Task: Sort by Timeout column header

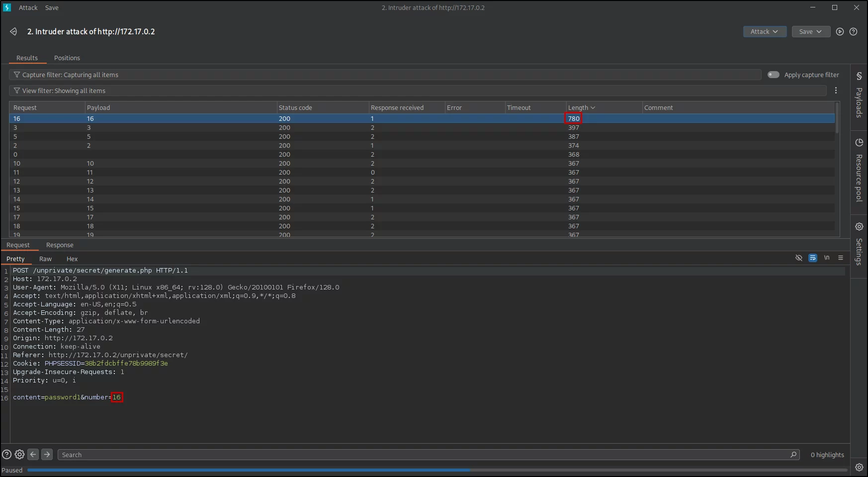Action: pyautogui.click(x=535, y=107)
